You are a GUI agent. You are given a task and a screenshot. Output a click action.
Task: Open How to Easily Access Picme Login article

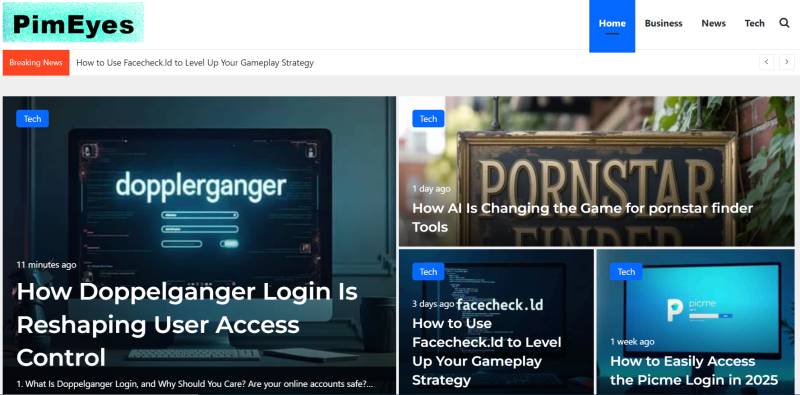(694, 371)
